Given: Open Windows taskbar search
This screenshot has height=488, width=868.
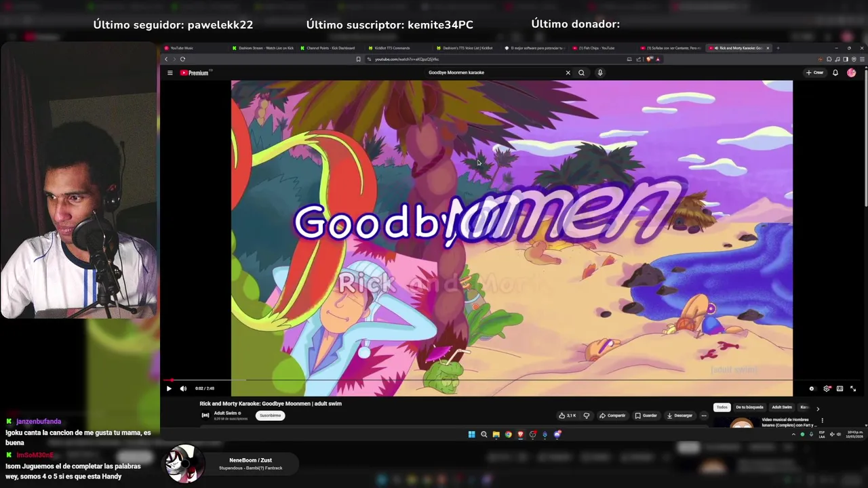Looking at the screenshot, I should 484,434.
